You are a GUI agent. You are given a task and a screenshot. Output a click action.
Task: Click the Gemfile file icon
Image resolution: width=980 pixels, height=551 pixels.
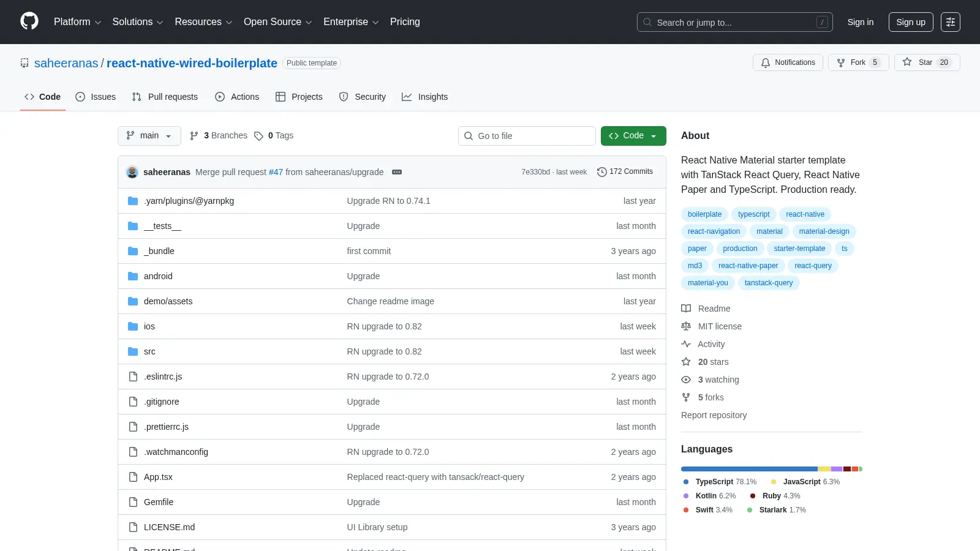click(133, 502)
